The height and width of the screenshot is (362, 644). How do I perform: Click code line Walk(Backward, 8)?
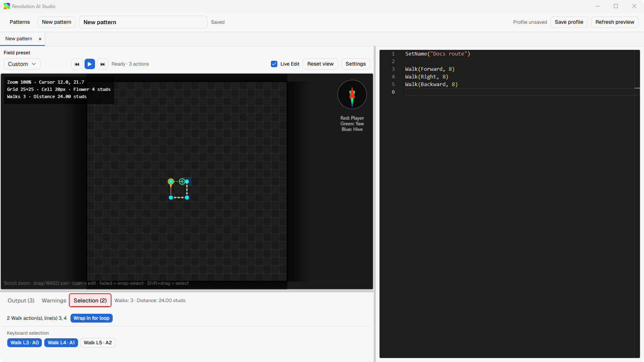431,84
